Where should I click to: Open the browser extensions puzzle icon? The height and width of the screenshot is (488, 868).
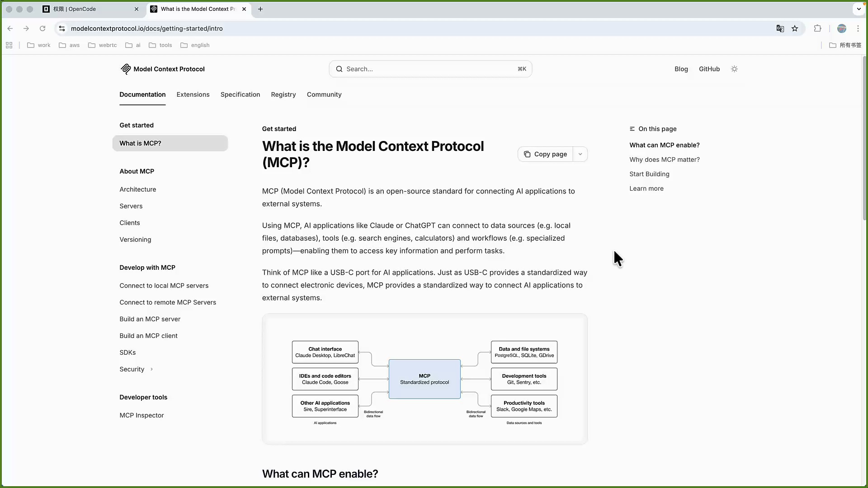point(817,28)
